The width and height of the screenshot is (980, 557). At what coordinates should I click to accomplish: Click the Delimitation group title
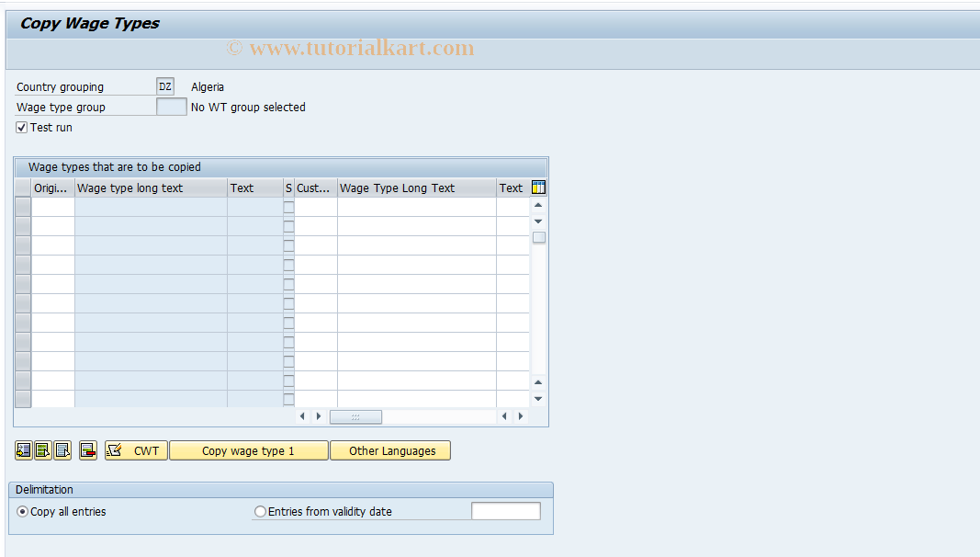[44, 490]
